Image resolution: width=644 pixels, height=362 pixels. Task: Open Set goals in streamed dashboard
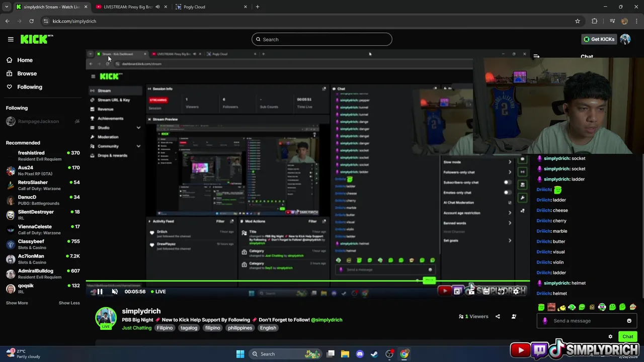[477, 240]
